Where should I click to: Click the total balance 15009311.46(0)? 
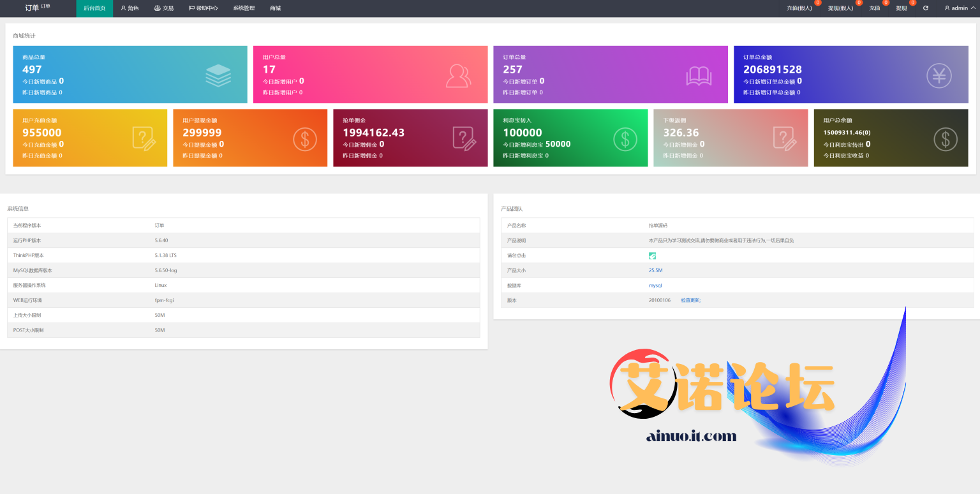[x=847, y=133]
